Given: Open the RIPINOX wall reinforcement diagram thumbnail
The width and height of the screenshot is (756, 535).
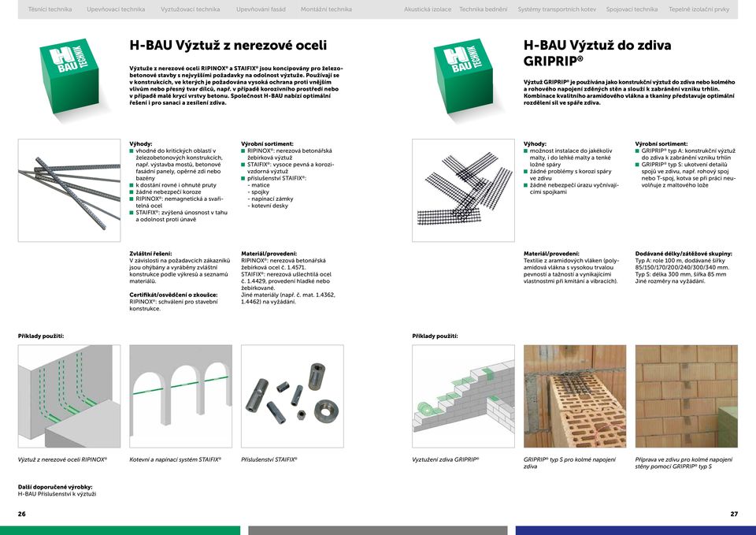Looking at the screenshot, I should coord(69,396).
